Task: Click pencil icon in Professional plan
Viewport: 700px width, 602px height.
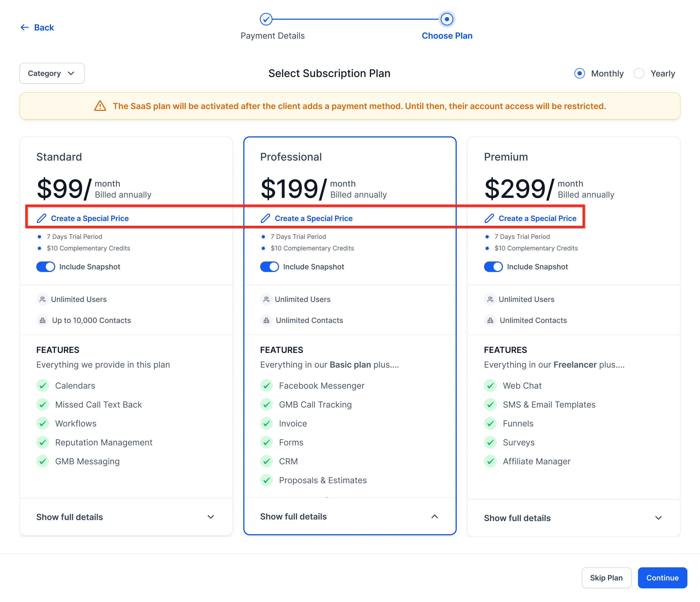Action: click(x=266, y=219)
